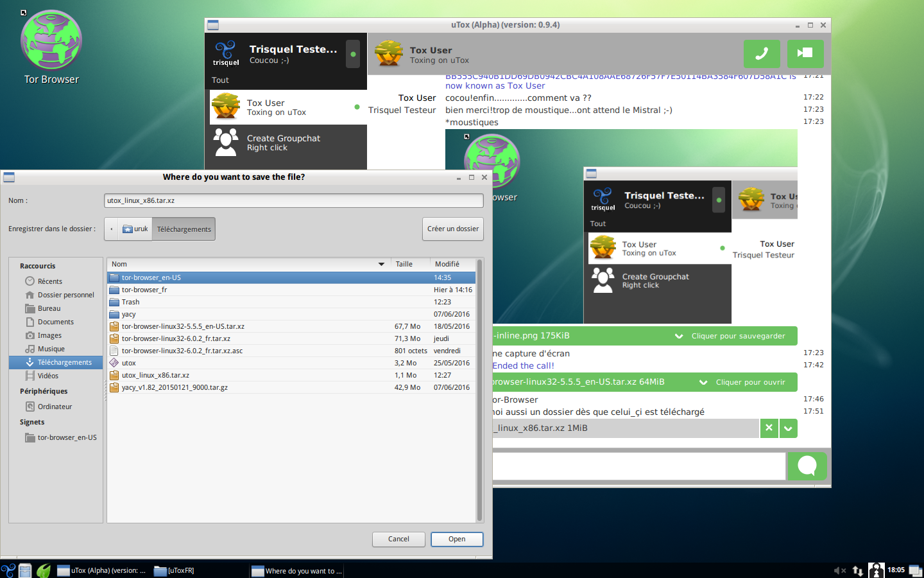Click the Trisquel user avatar in uTox
This screenshot has height=578, width=924.
226,53
